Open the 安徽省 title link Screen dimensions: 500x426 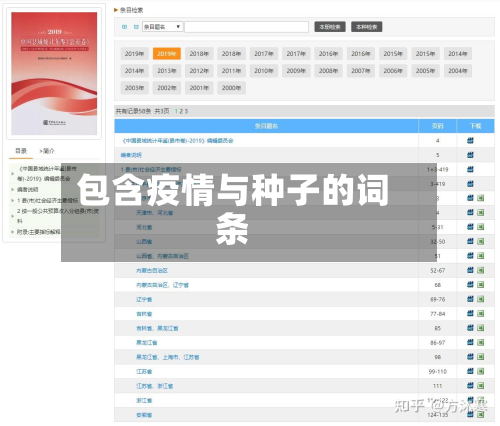tap(144, 415)
